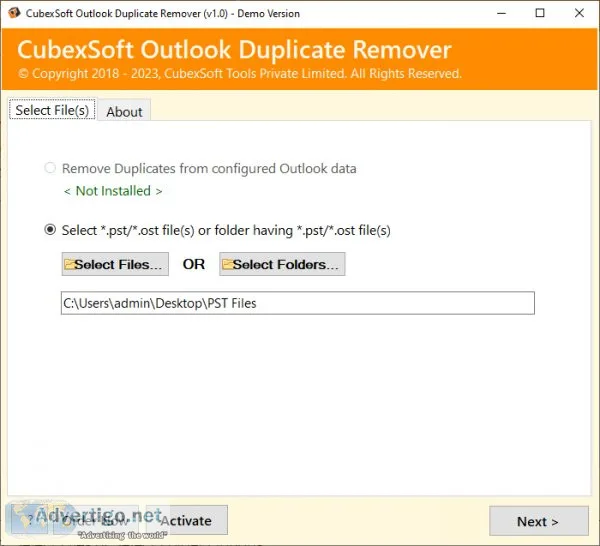Click the CubexSoft Outlook Duplicate Remover banner heading
This screenshot has width=600, height=546.
click(x=234, y=50)
